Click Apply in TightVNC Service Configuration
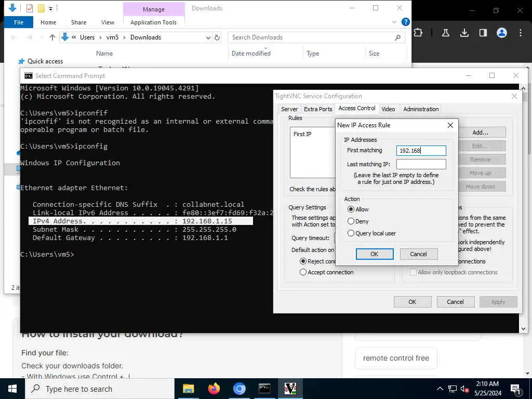Image resolution: width=532 pixels, height=399 pixels. click(x=498, y=302)
